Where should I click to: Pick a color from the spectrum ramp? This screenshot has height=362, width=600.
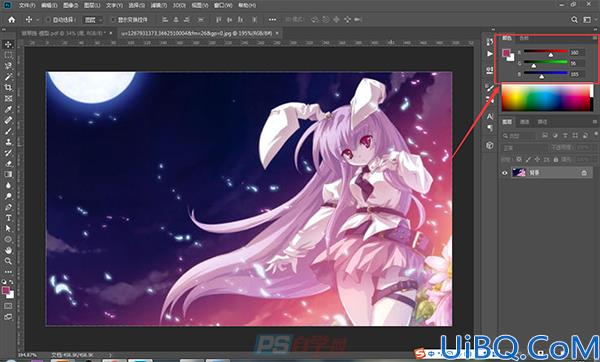(x=547, y=98)
